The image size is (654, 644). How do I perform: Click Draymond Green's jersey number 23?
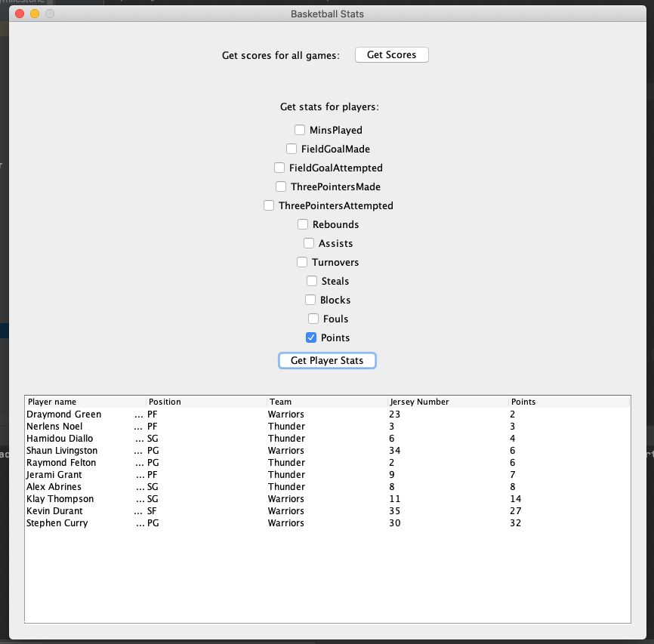(394, 414)
